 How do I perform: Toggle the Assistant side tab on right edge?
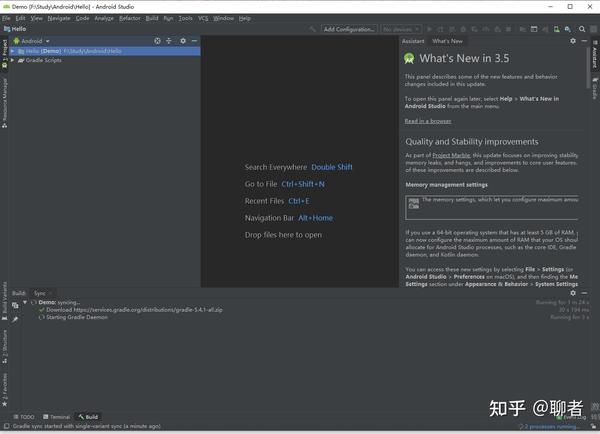tap(595, 56)
